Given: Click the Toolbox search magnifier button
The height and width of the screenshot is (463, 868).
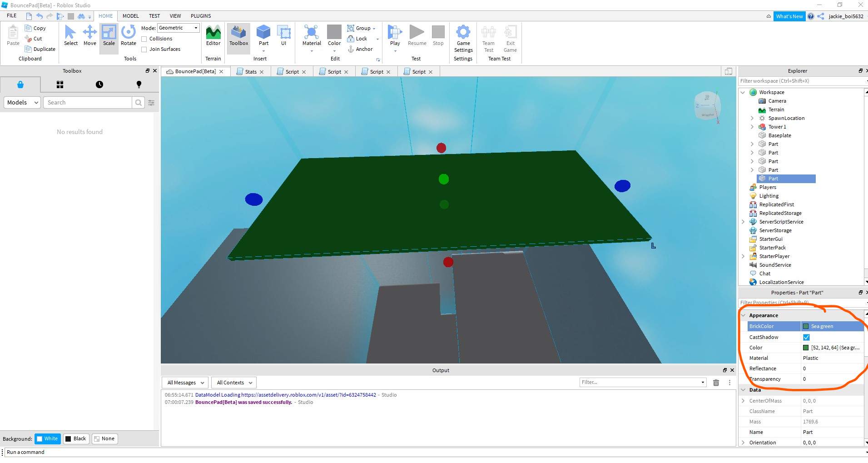Looking at the screenshot, I should point(139,103).
